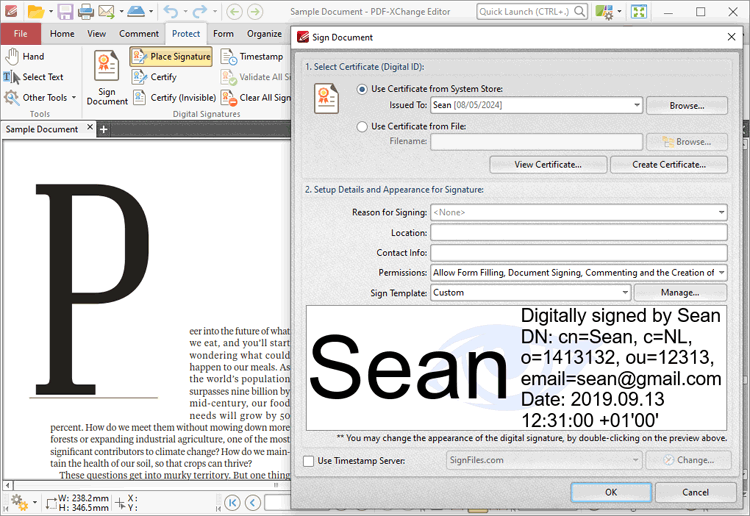
Task: Open the File menu
Action: (21, 33)
